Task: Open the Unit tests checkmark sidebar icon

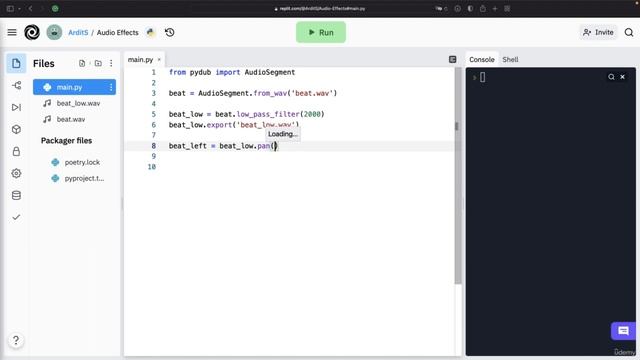Action: pos(16,217)
